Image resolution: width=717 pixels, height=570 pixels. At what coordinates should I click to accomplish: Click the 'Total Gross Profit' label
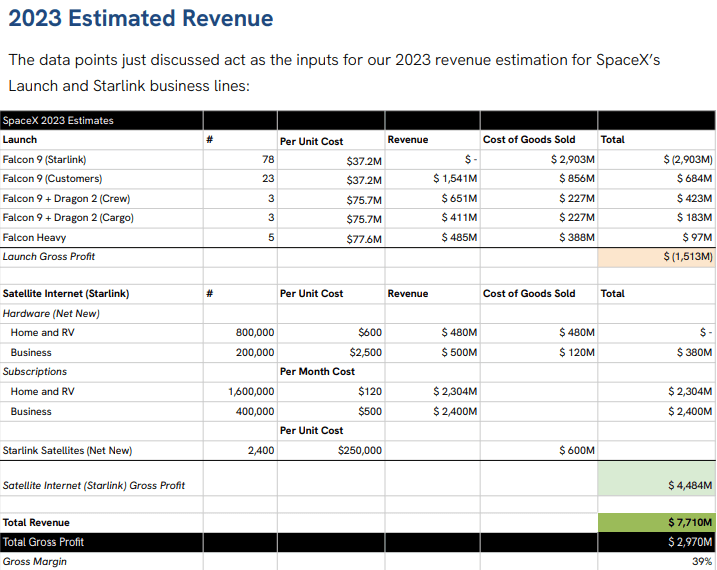pyautogui.click(x=43, y=543)
